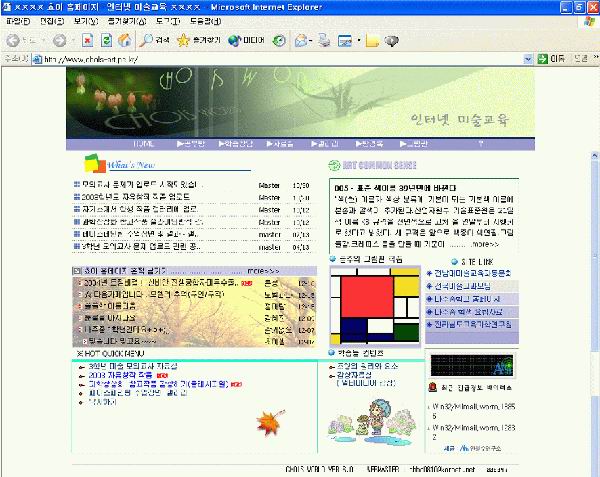Open the address bar dropdown arrow
The height and width of the screenshot is (477, 600).
click(528, 59)
